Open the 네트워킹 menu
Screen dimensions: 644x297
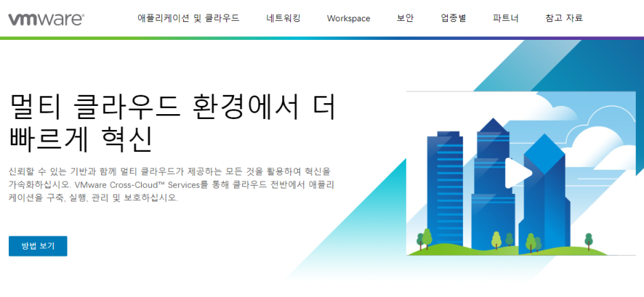click(283, 18)
